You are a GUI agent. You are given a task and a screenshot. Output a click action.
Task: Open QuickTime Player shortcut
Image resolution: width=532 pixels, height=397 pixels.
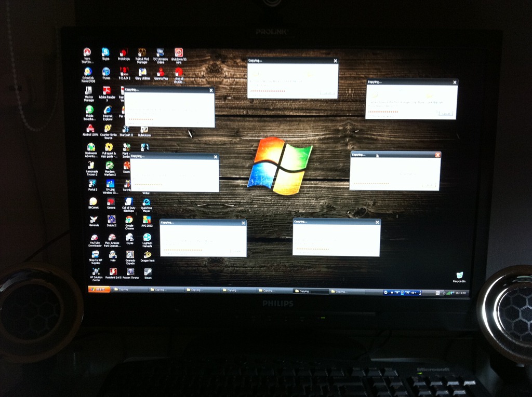click(x=146, y=206)
